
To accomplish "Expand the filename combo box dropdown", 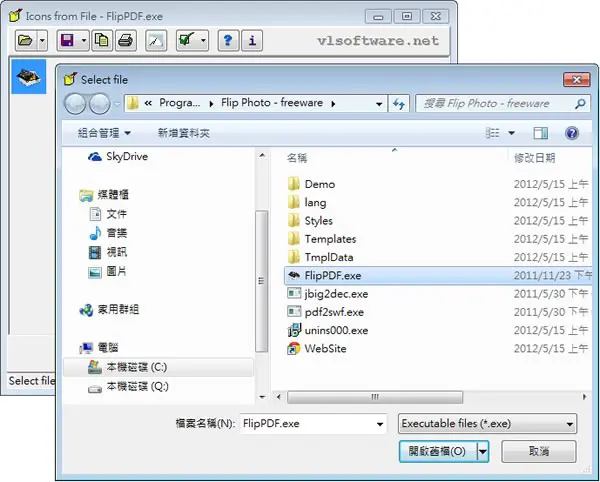I will coord(380,424).
